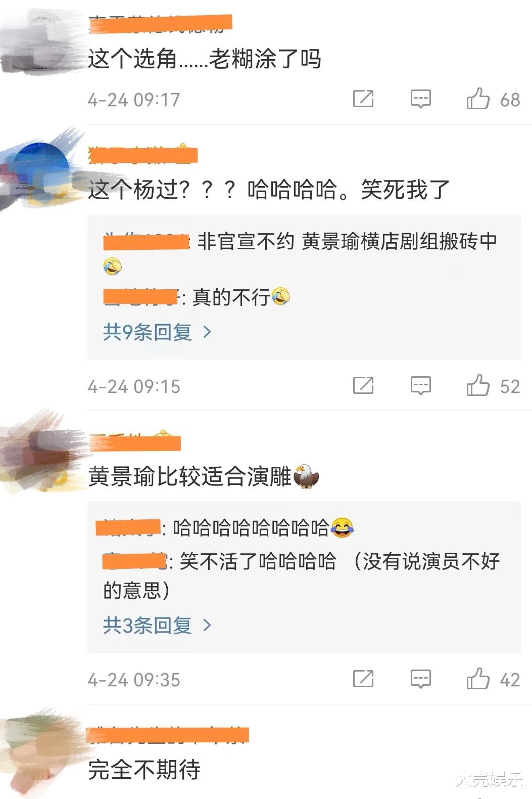Select reply text 真的不行
The width and height of the screenshot is (532, 799).
(231, 297)
